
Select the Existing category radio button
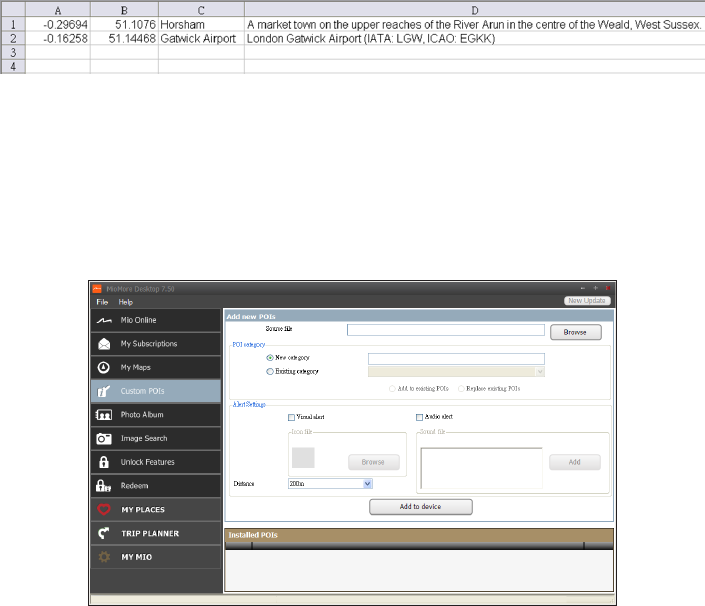(270, 371)
